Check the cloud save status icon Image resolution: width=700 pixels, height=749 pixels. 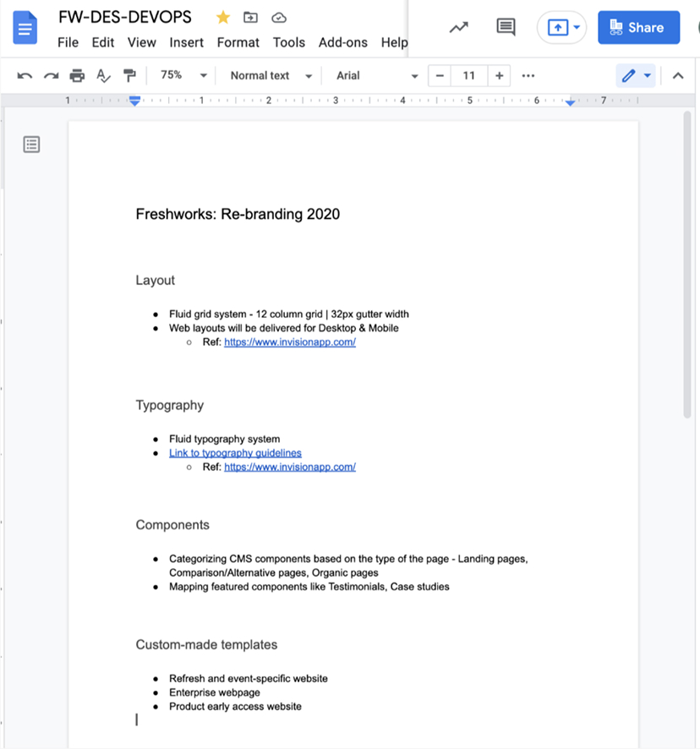[x=279, y=18]
